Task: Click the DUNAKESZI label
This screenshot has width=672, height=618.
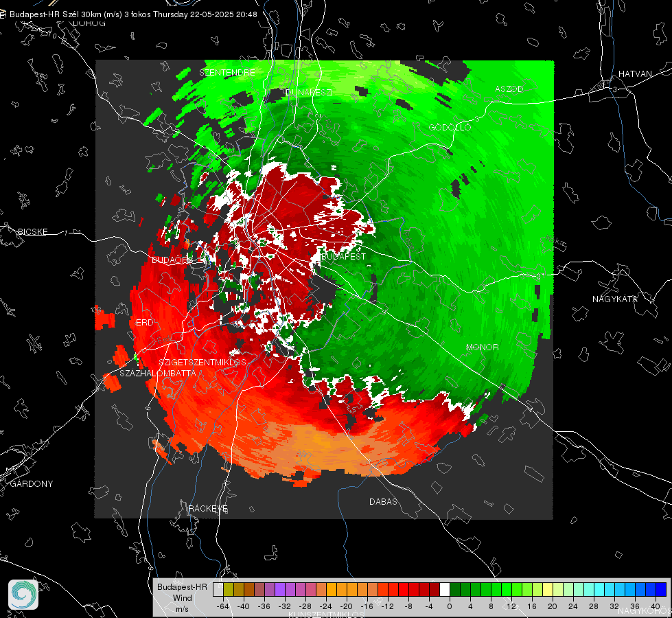Action: tap(309, 92)
